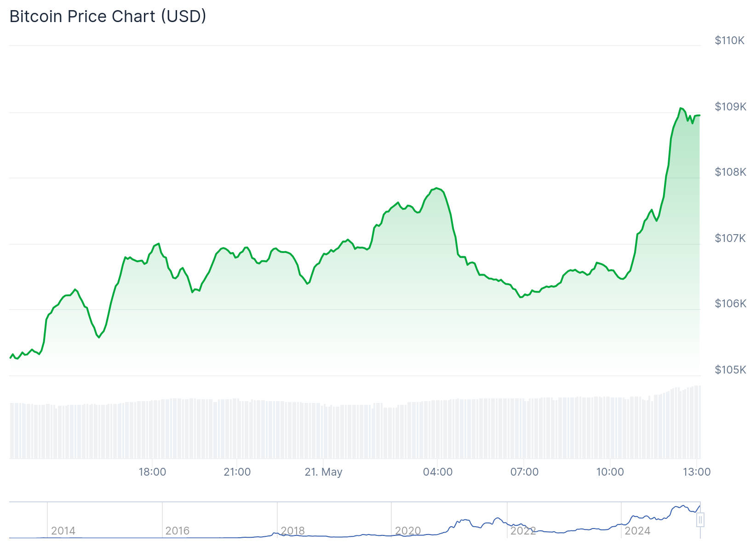Click the 18:00 time axis label

[152, 472]
